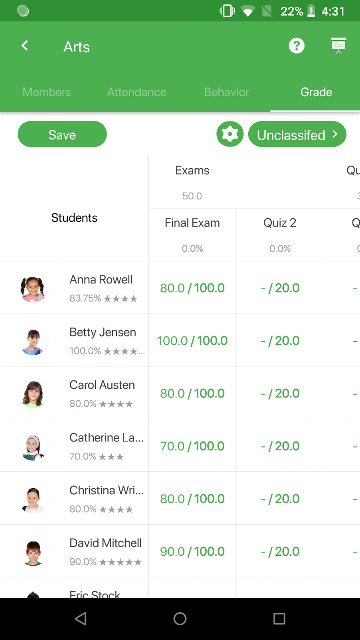Open the presentation board icon
Viewport: 360px width, 640px height.
(338, 46)
